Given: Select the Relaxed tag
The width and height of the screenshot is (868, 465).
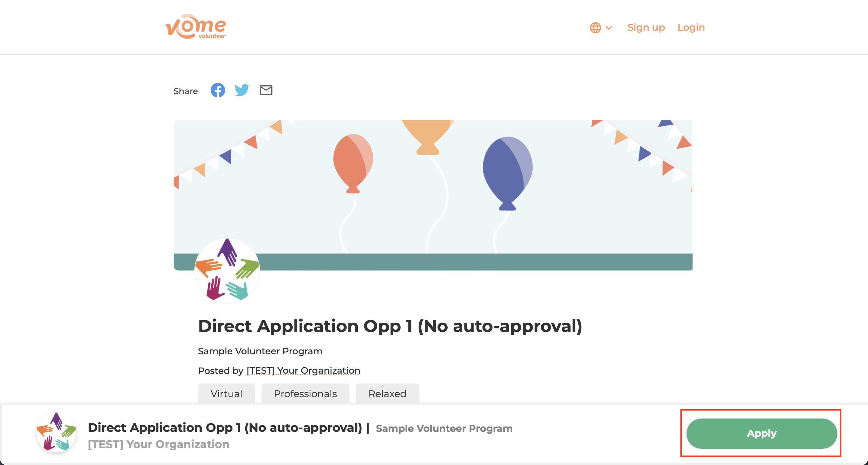Looking at the screenshot, I should pyautogui.click(x=387, y=394).
